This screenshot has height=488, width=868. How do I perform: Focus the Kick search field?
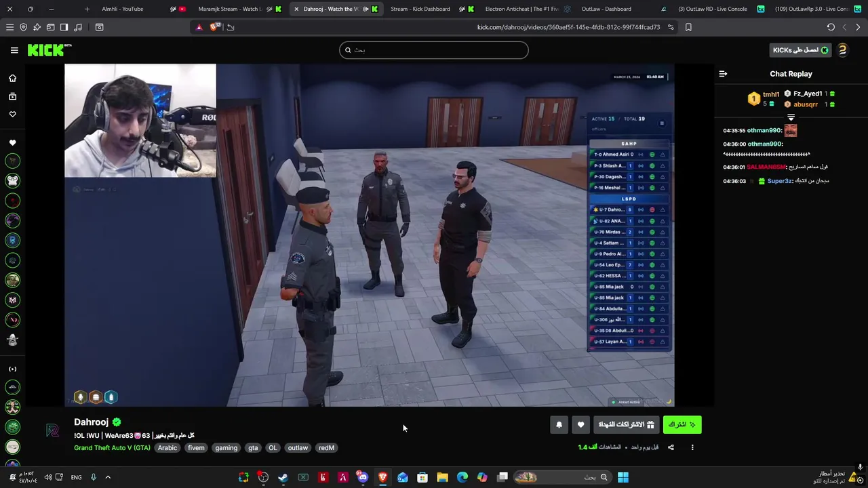[x=434, y=50]
